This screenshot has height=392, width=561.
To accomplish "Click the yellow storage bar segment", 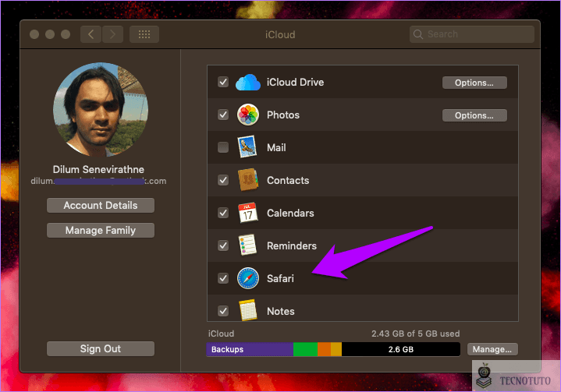I will click(x=336, y=349).
